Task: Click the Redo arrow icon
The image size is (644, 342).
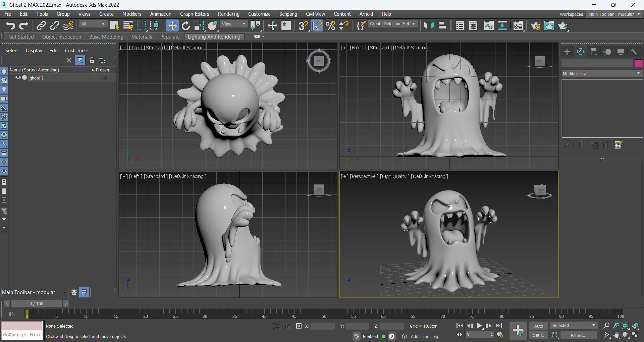Action: [24, 26]
